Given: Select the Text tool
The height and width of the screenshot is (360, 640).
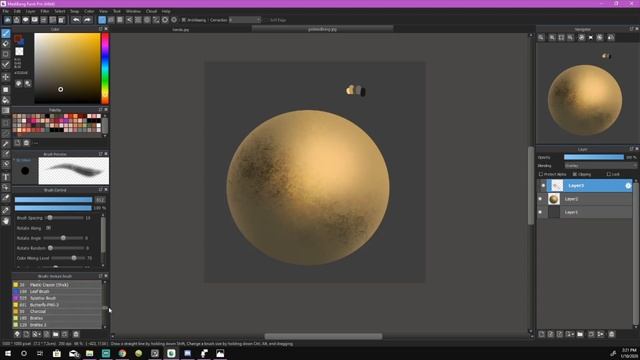Looking at the screenshot, I should (x=6, y=177).
